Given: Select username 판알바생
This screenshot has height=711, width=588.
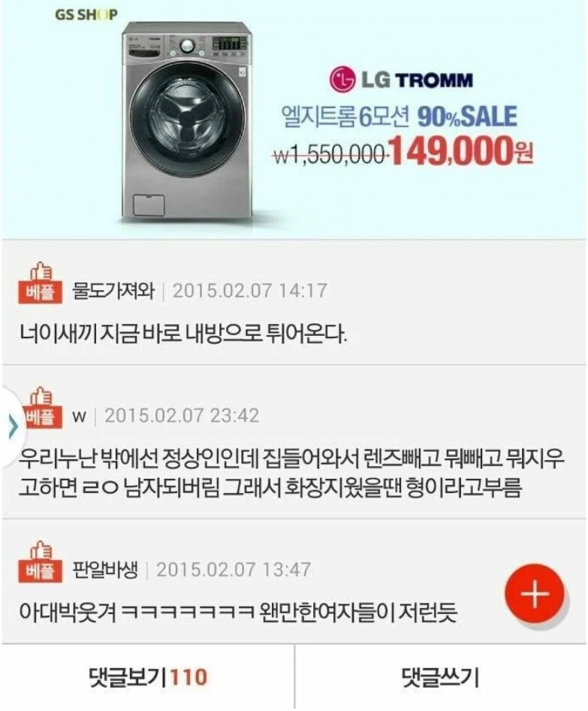Looking at the screenshot, I should point(105,569).
